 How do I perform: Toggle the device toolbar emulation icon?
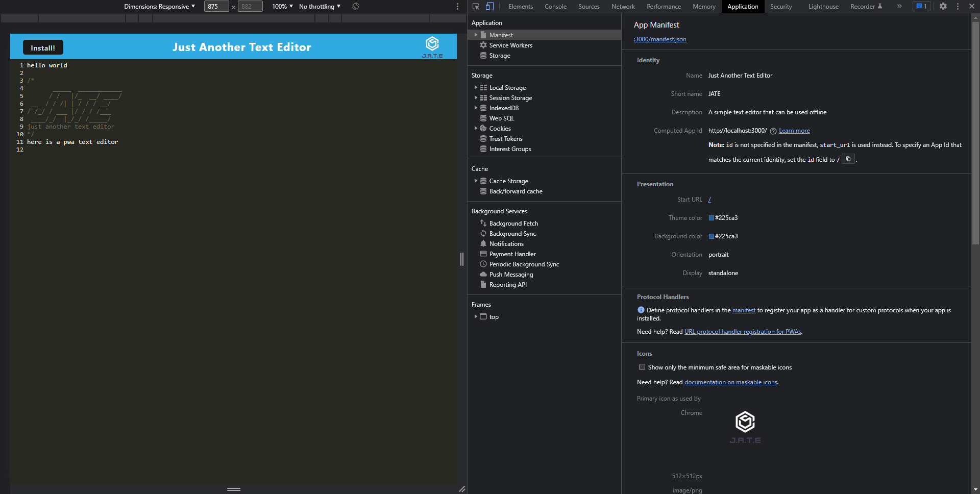pos(489,6)
